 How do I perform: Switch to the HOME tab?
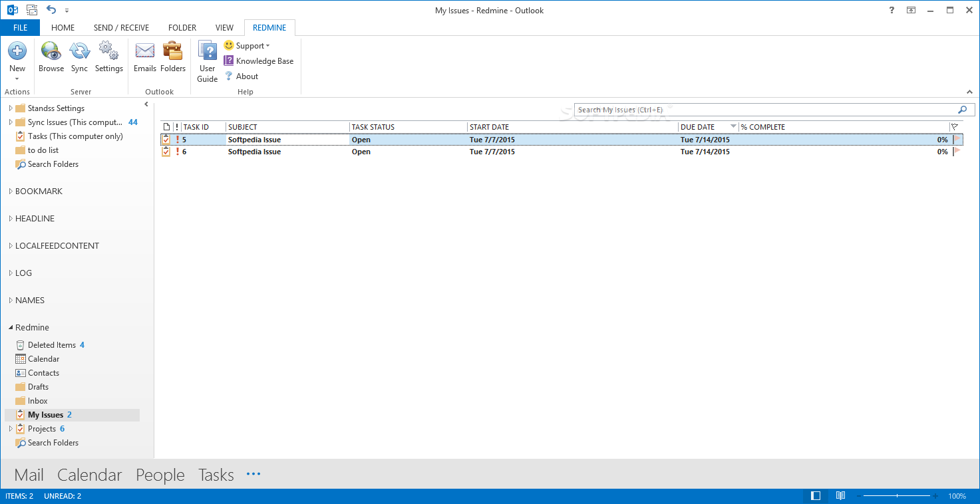pyautogui.click(x=63, y=28)
